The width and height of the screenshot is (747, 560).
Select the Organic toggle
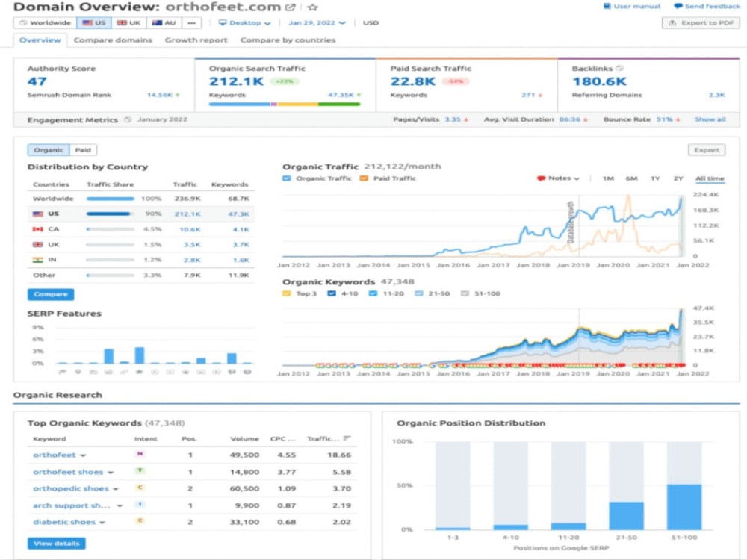click(48, 150)
